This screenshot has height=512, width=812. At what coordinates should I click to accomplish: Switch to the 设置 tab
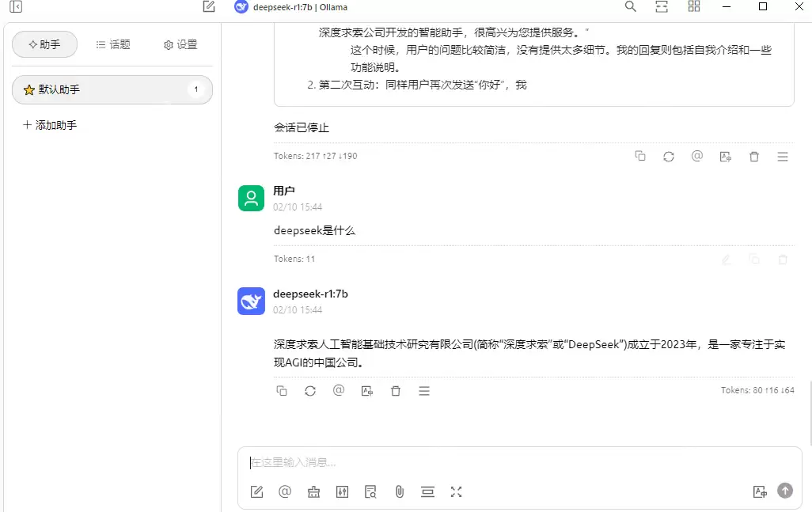180,44
